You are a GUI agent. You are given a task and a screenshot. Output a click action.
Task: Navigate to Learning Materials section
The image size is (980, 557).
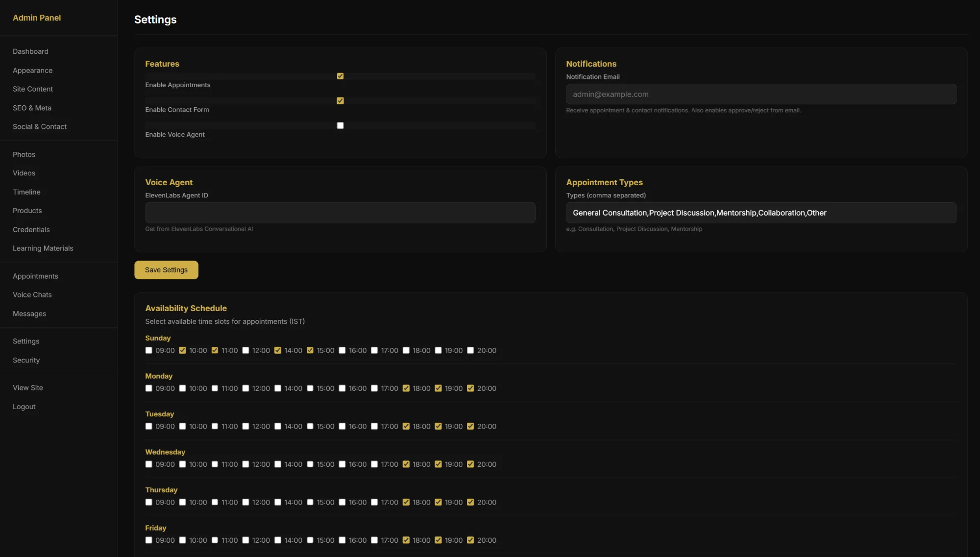[x=43, y=248]
